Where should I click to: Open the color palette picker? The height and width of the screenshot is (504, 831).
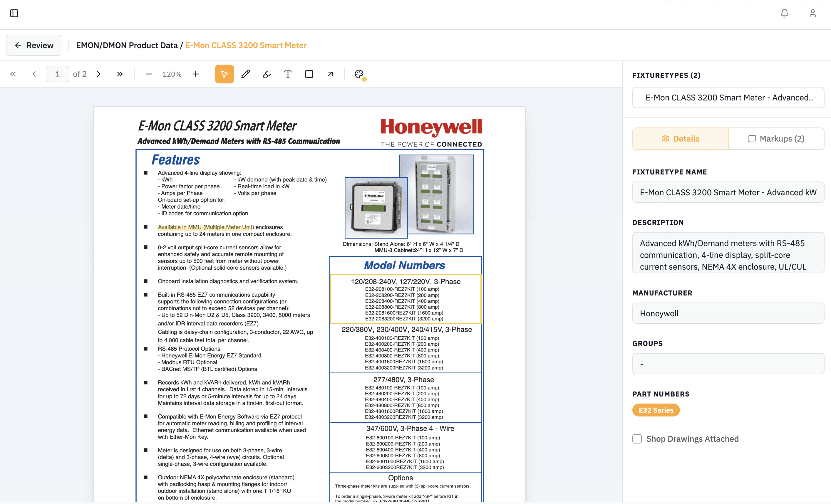click(359, 74)
